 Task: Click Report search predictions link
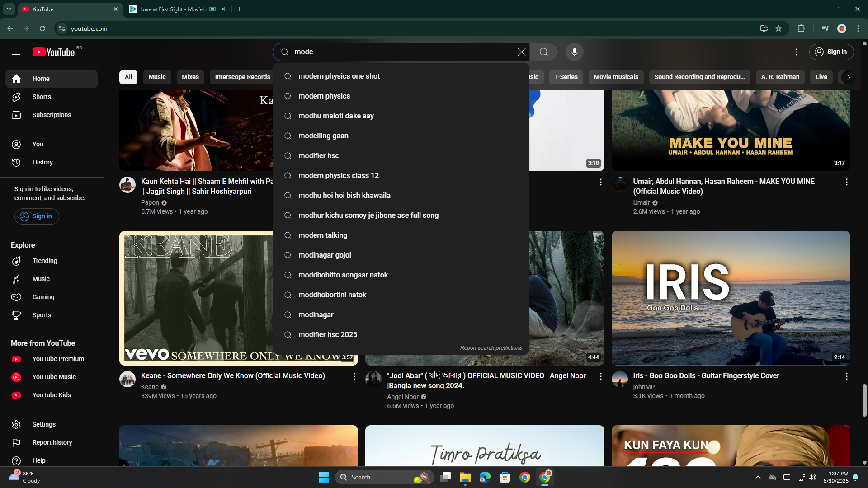coord(491,348)
